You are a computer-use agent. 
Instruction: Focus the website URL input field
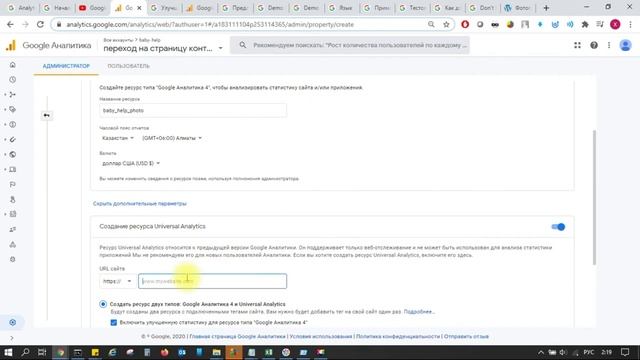[213, 281]
